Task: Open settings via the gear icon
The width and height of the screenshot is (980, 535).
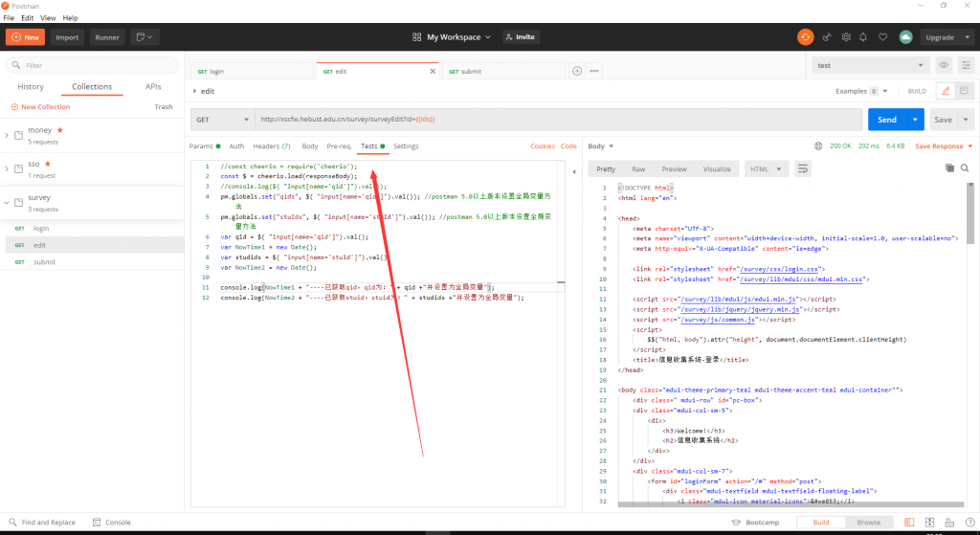Action: pos(846,37)
